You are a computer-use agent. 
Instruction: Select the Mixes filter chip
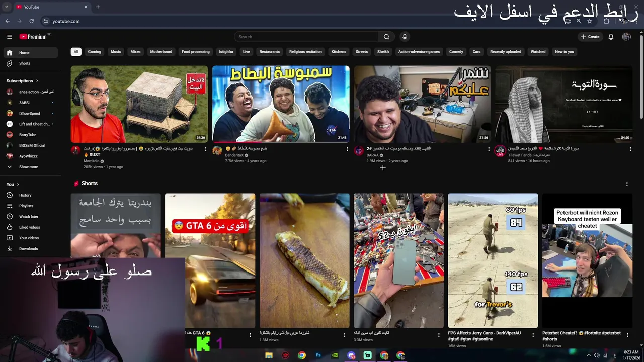[136, 52]
